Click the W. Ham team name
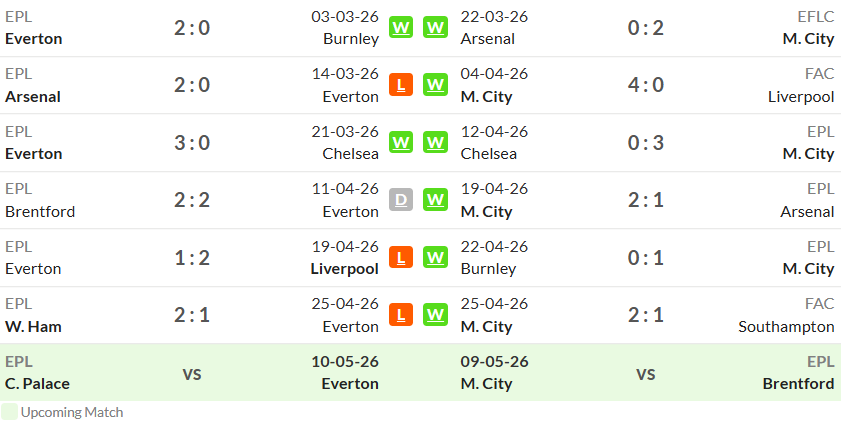Viewport: 842px width, 427px height. coord(33,327)
